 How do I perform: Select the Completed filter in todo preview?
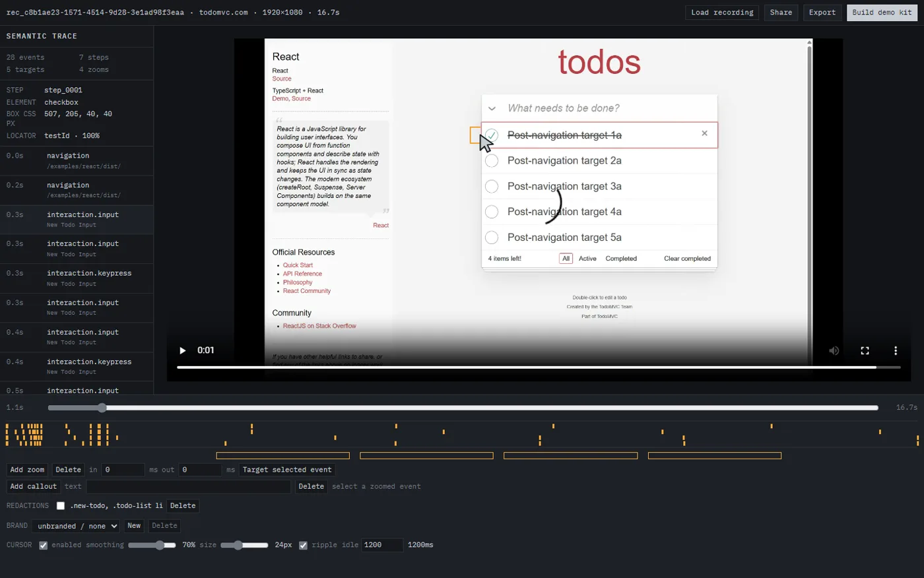click(621, 259)
